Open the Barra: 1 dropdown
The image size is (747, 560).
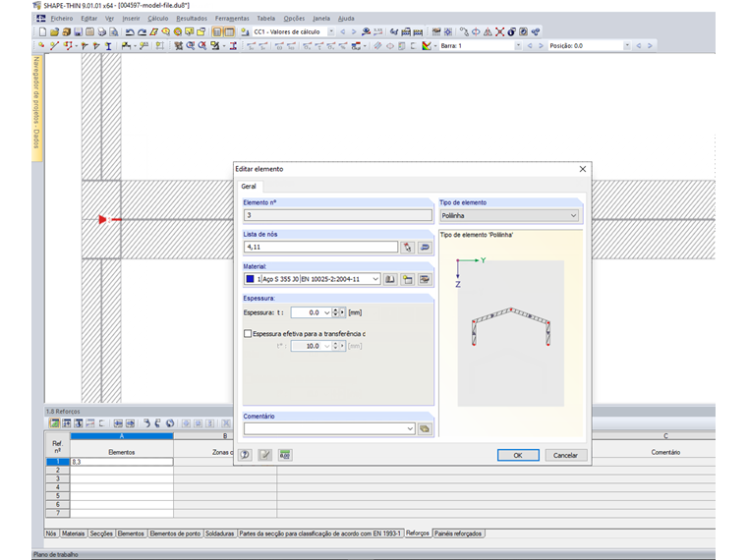click(x=518, y=46)
